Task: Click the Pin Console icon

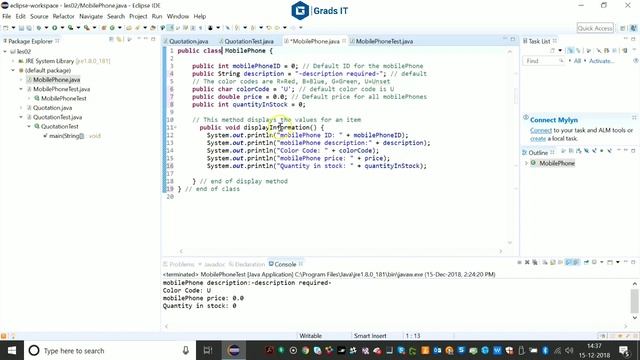Action: (x=587, y=262)
